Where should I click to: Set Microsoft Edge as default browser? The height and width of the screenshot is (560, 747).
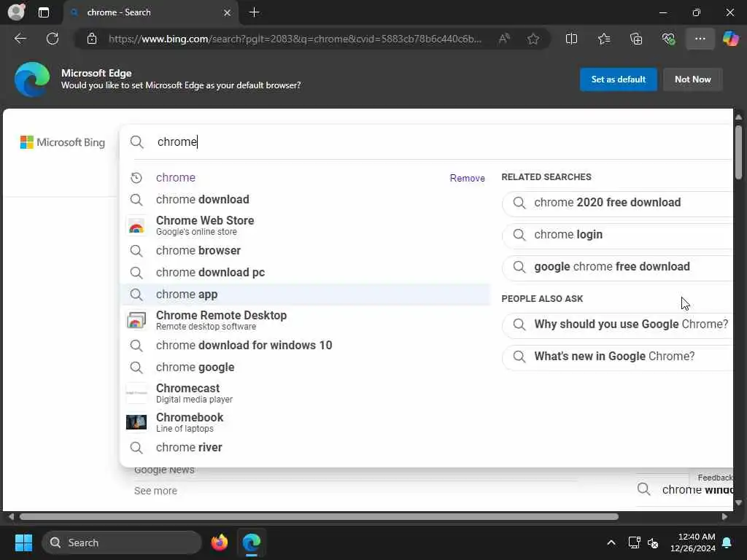pyautogui.click(x=618, y=79)
